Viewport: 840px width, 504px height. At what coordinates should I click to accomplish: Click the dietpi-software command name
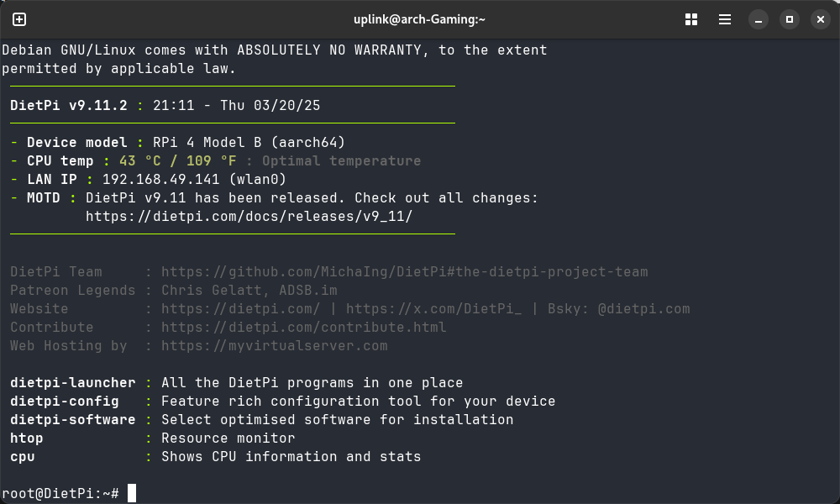[x=72, y=420]
